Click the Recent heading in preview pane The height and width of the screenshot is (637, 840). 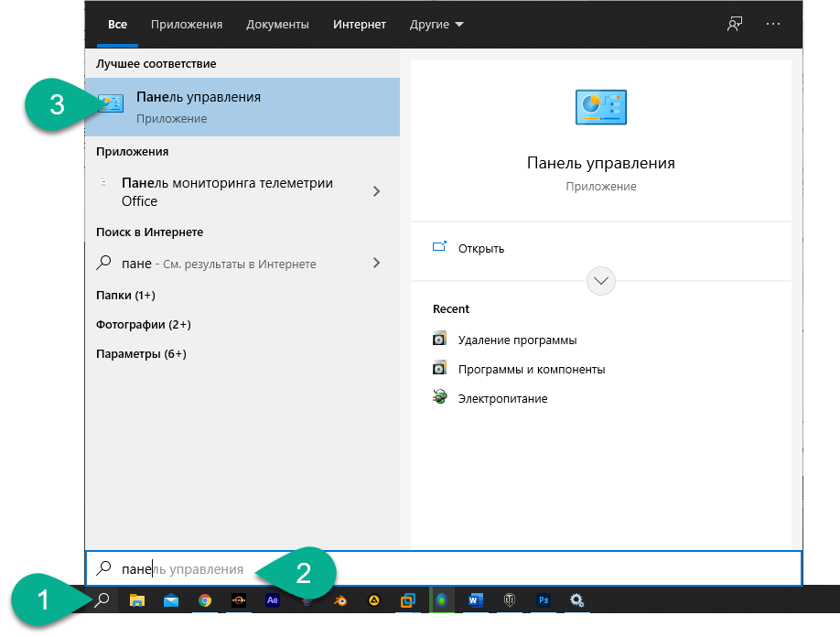(x=451, y=309)
